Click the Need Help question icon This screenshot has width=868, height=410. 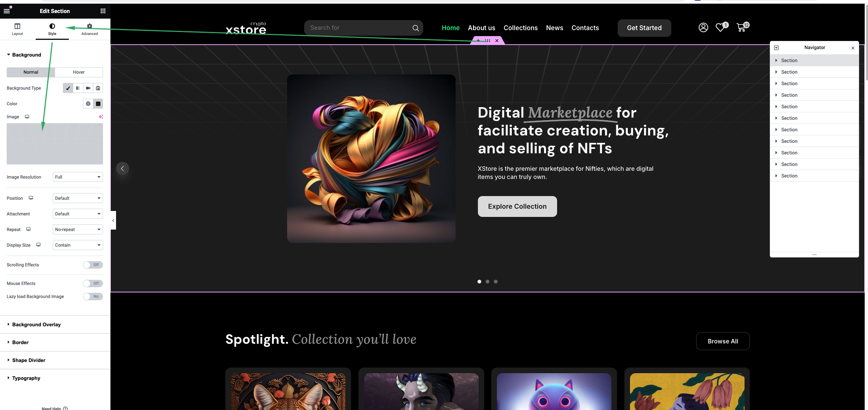point(65,408)
